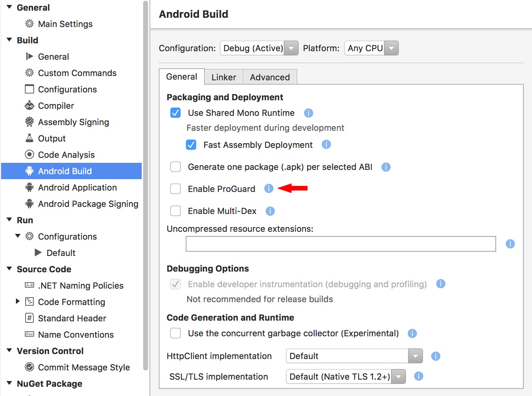This screenshot has width=532, height=396.
Task: Click the Android Build robot icon
Action: pos(29,171)
